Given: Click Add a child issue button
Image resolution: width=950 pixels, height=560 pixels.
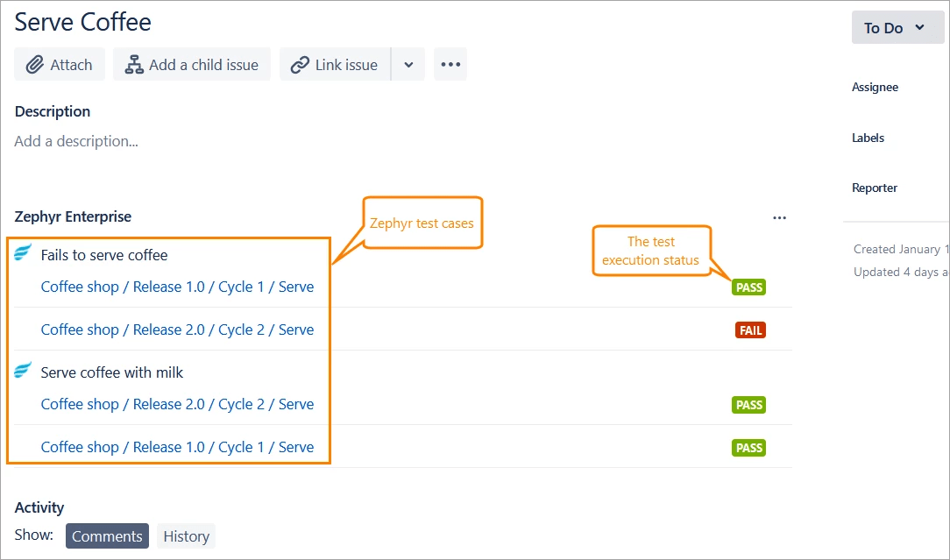Looking at the screenshot, I should 191,64.
